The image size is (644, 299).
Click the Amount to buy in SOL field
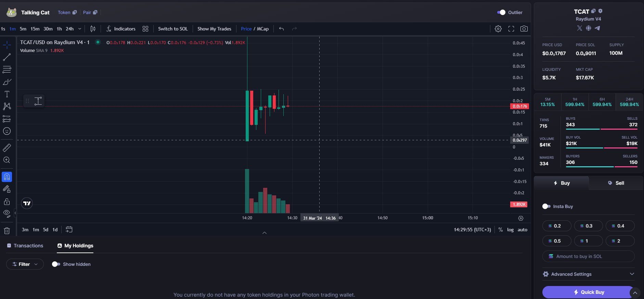pyautogui.click(x=589, y=256)
